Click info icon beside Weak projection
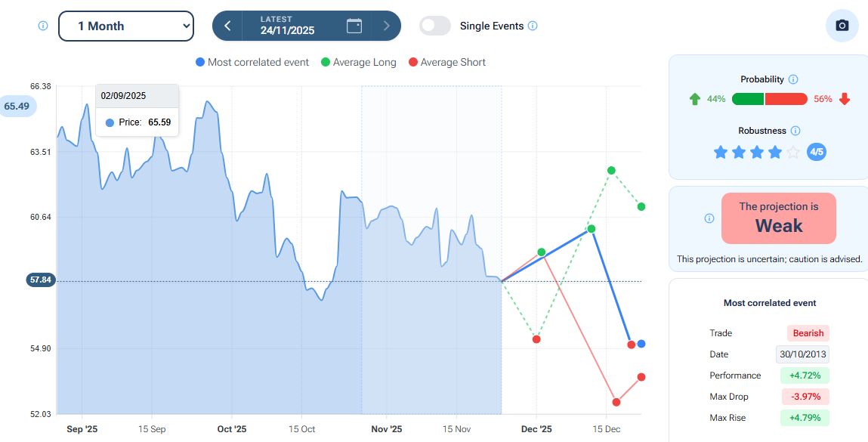 point(709,218)
